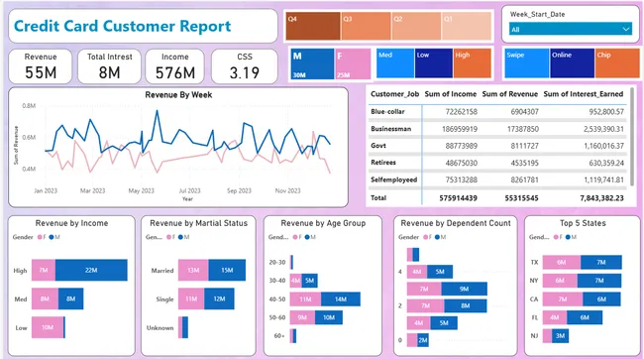Screen dimensions: 644x359
Task: Click the 14M male 40-50 age bar
Action: tap(341, 299)
